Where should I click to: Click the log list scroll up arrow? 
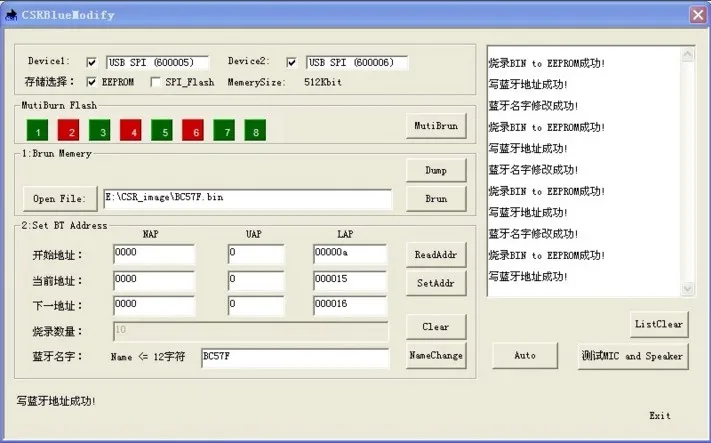688,55
